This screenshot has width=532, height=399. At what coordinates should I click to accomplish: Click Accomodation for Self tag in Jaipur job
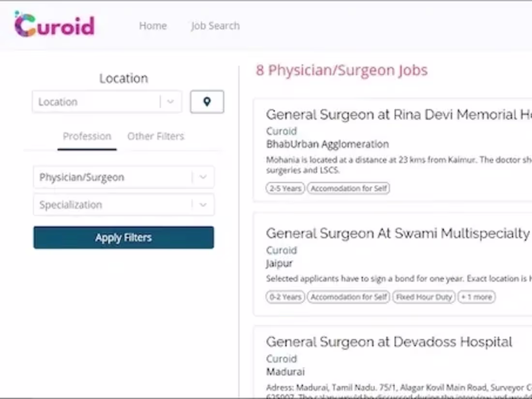[x=349, y=297]
